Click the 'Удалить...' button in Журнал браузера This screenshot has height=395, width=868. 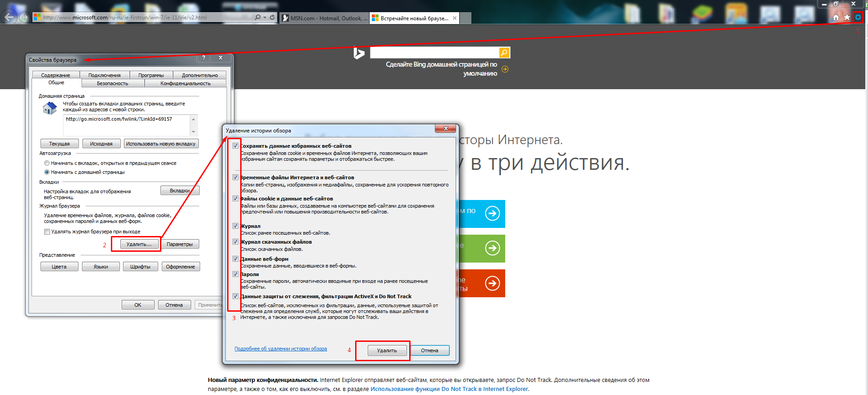[x=139, y=244]
